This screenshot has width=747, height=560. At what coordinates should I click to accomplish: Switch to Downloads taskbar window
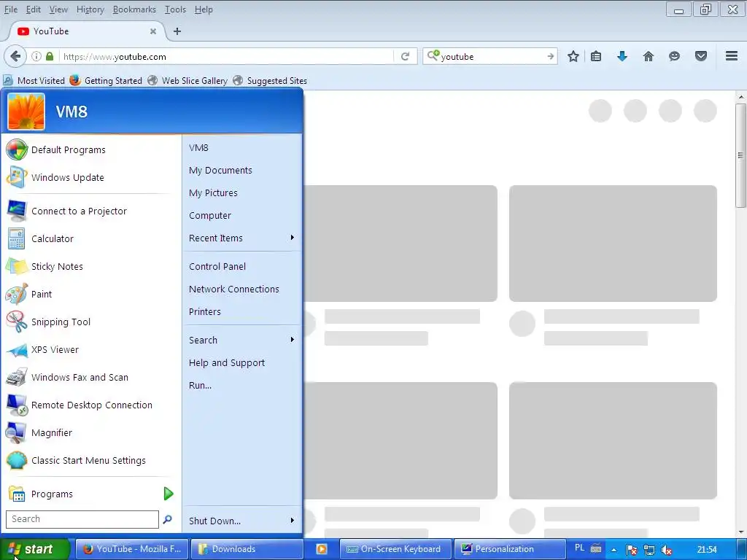point(247,549)
